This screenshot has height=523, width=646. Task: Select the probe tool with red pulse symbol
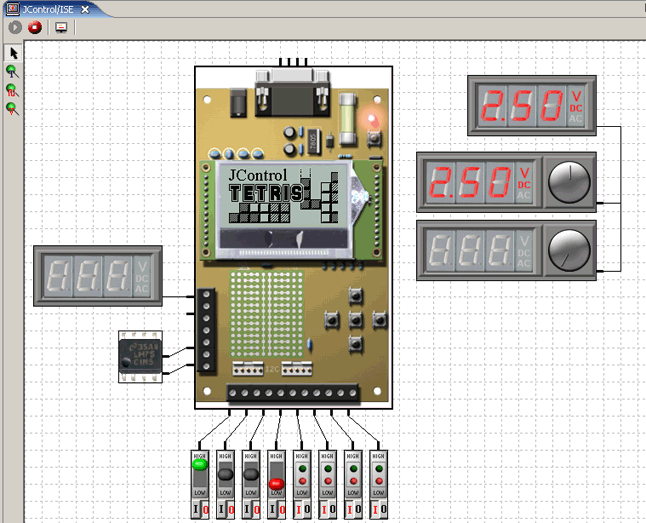(13, 90)
